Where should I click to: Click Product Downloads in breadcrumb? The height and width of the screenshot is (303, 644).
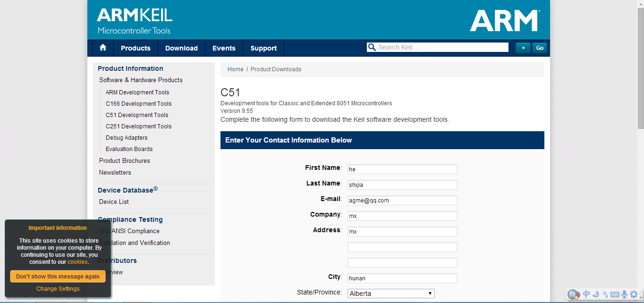pyautogui.click(x=276, y=69)
